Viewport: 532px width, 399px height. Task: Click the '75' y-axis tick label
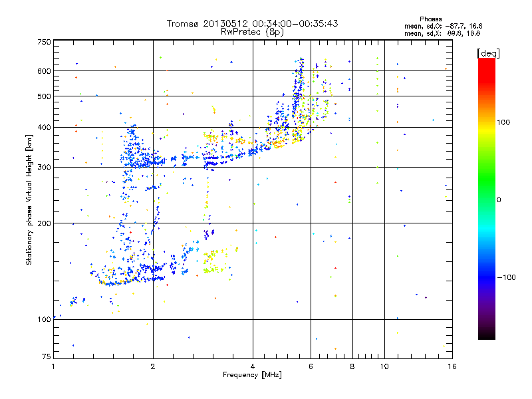(47, 356)
